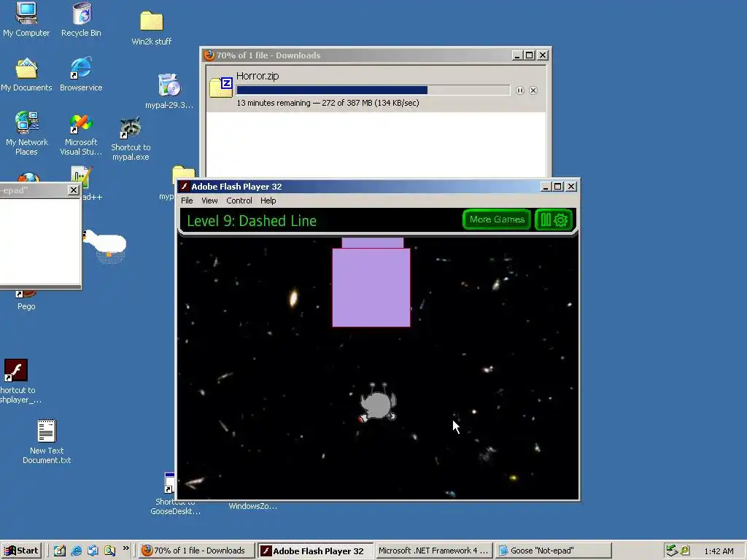747x560 pixels.
Task: Open the Flash Player Help menu
Action: [268, 201]
